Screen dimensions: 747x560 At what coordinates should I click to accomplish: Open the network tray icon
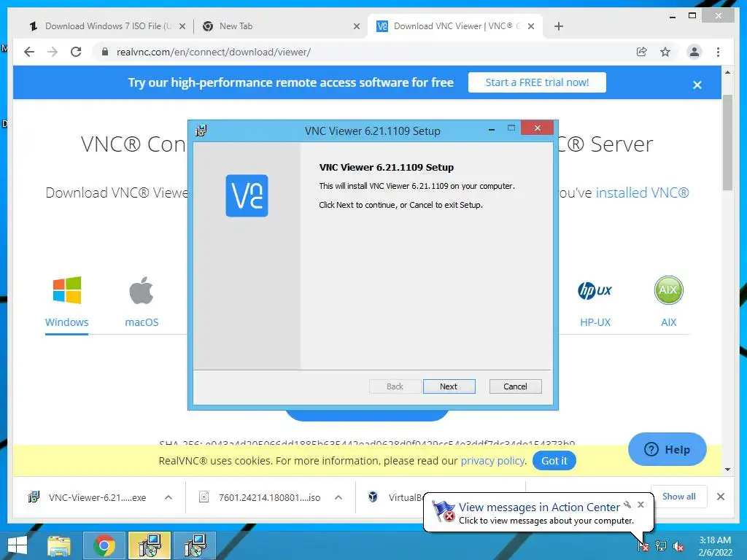[661, 545]
